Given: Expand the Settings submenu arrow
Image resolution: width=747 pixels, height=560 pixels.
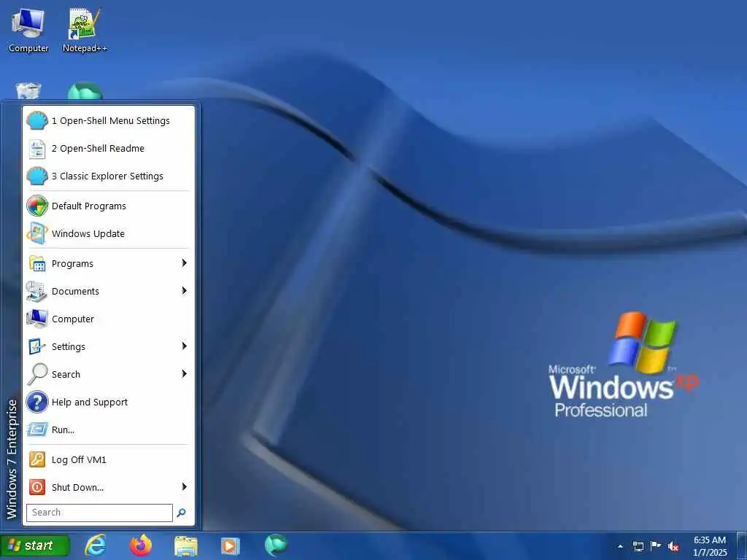Looking at the screenshot, I should click(185, 346).
